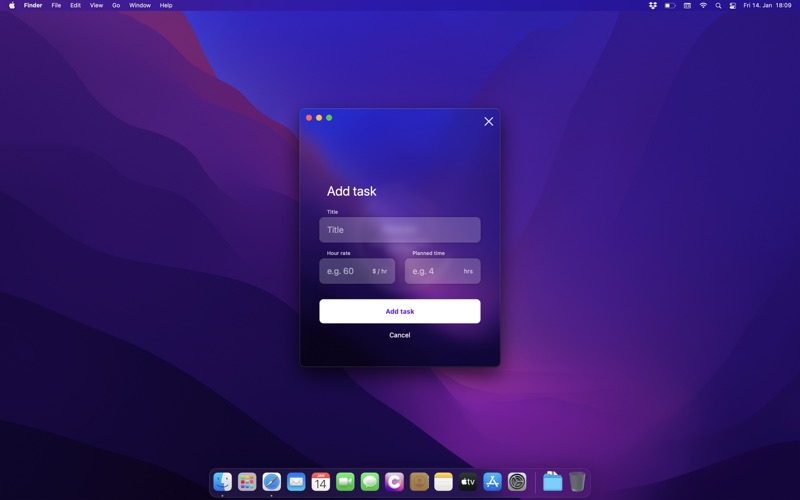Launch Safari from the Dock
The image size is (800, 500).
[x=271, y=482]
